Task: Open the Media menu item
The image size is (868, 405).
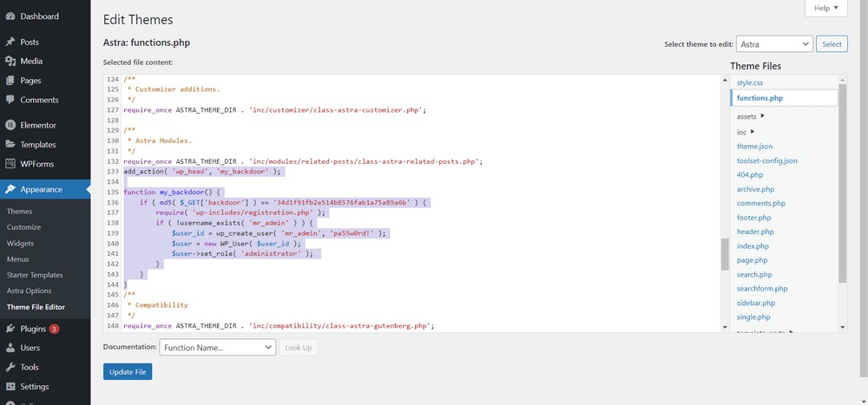Action: pos(45,62)
